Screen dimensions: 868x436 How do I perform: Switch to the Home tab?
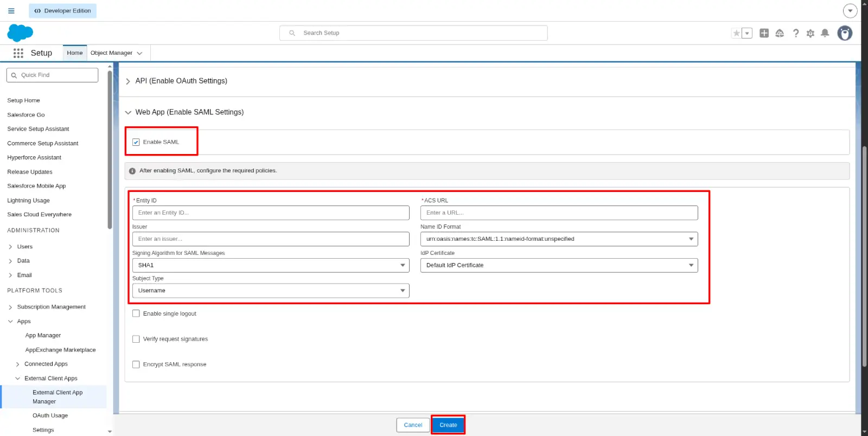(75, 53)
